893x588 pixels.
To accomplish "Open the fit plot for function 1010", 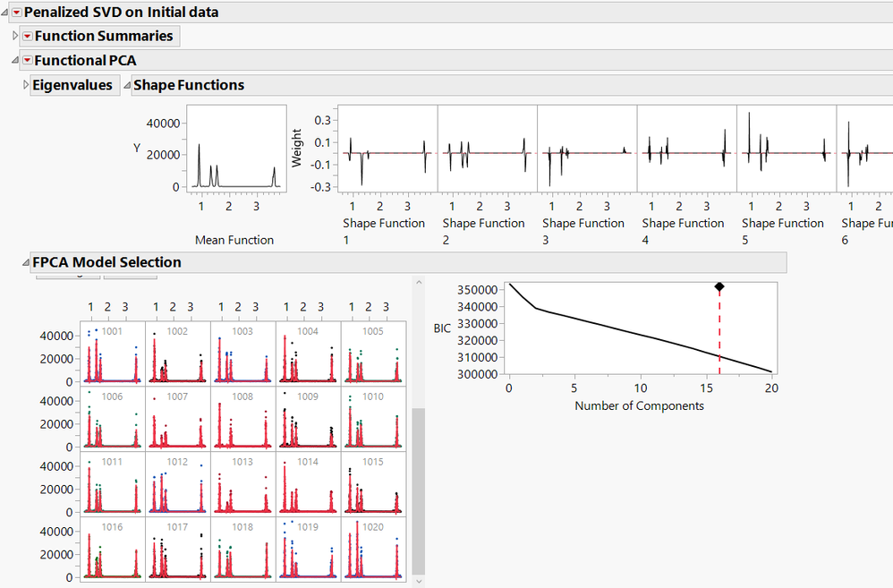I will click(374, 419).
